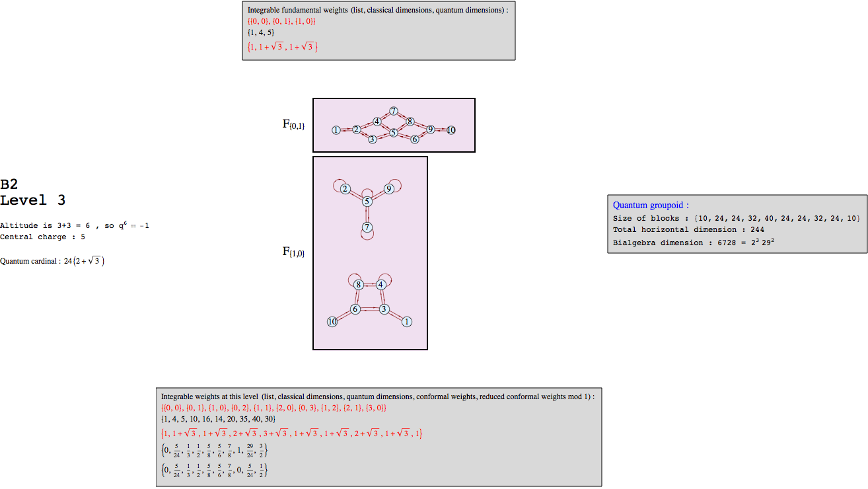Select the red quantum dimensions row in bottom box
The width and height of the screenshot is (868, 489).
[292, 433]
